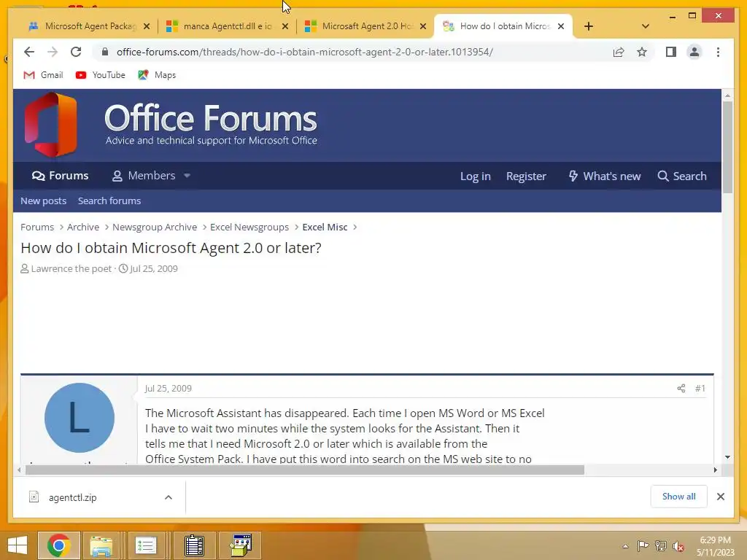This screenshot has width=747, height=560.
Task: Open a new browser tab
Action: click(589, 26)
